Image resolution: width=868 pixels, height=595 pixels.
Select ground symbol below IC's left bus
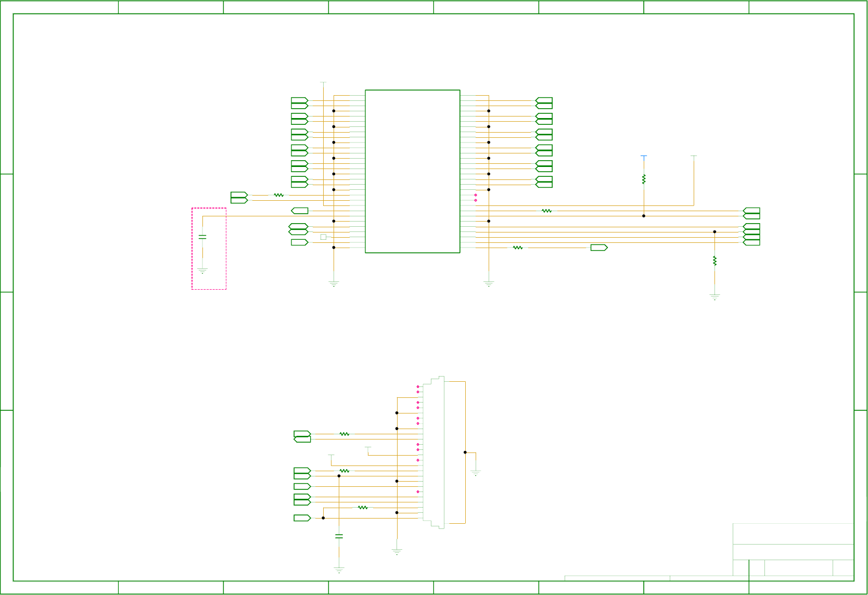(x=334, y=284)
